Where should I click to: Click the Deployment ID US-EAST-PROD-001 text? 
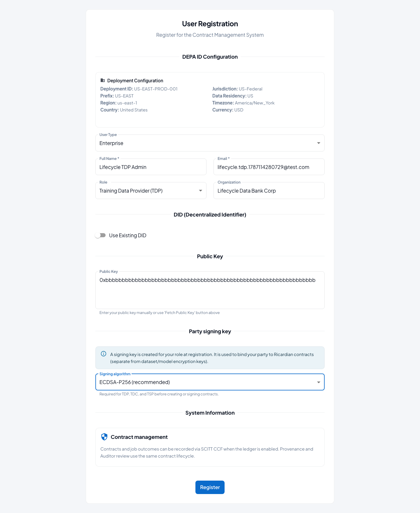click(x=139, y=89)
